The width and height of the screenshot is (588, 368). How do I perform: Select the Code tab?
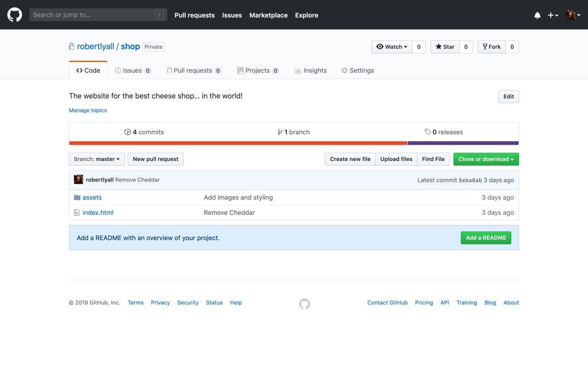88,70
